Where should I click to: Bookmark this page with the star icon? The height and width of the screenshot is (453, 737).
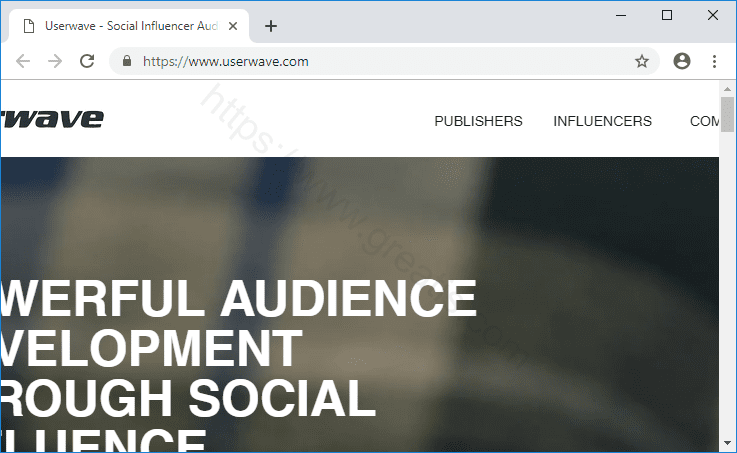(642, 61)
